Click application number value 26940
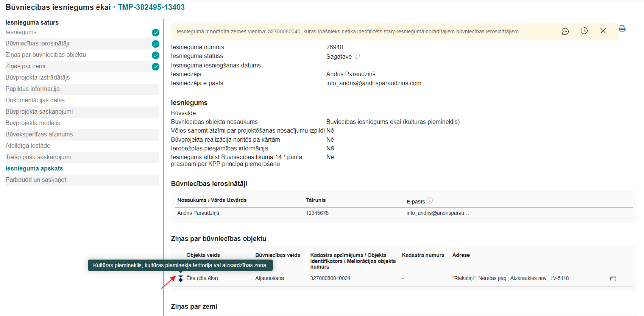This screenshot has height=316, width=644. click(x=335, y=47)
